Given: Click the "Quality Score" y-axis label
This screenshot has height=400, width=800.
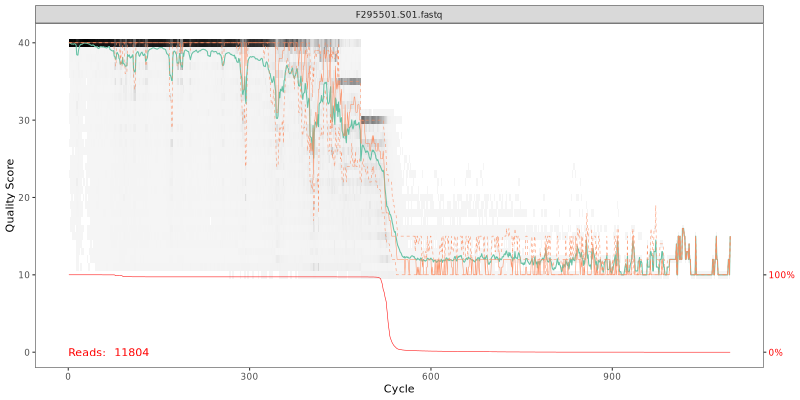Looking at the screenshot, I should [x=11, y=197].
